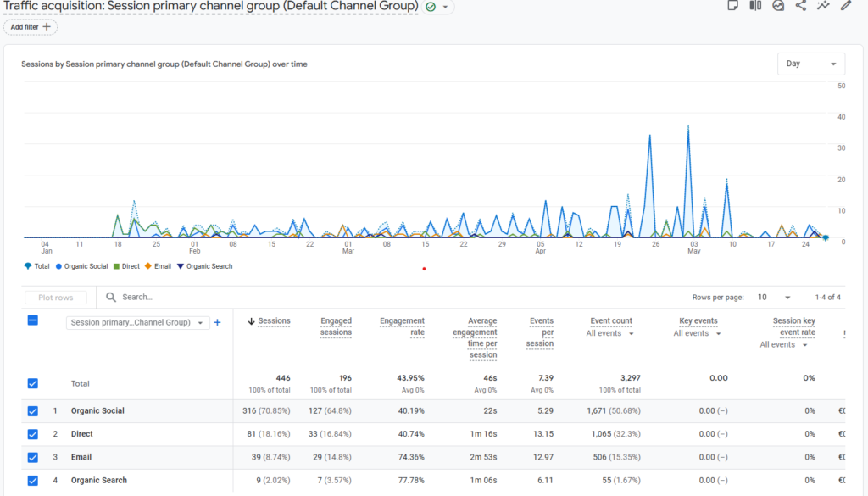
Task: Open All events dropdown under Session key event rate
Action: [783, 344]
